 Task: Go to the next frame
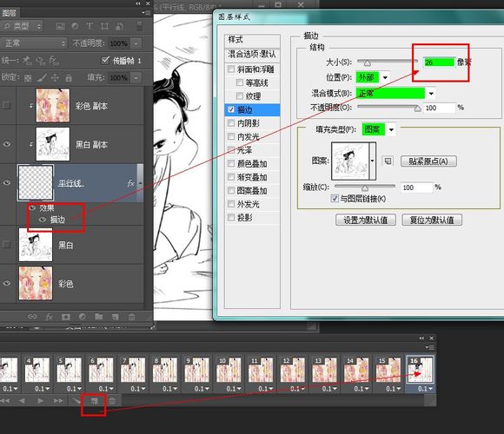click(58, 401)
